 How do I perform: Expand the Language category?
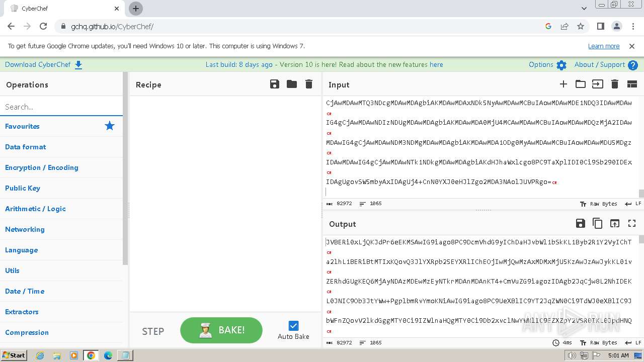[61, 250]
